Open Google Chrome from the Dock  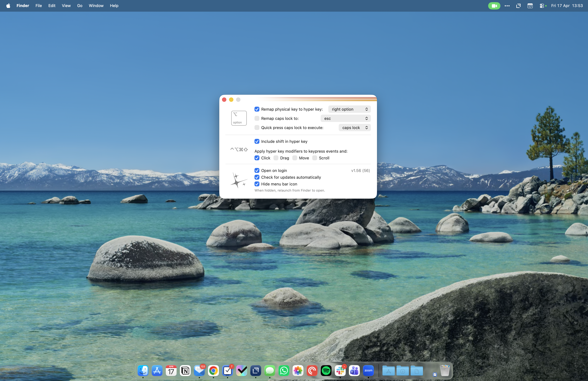(213, 371)
